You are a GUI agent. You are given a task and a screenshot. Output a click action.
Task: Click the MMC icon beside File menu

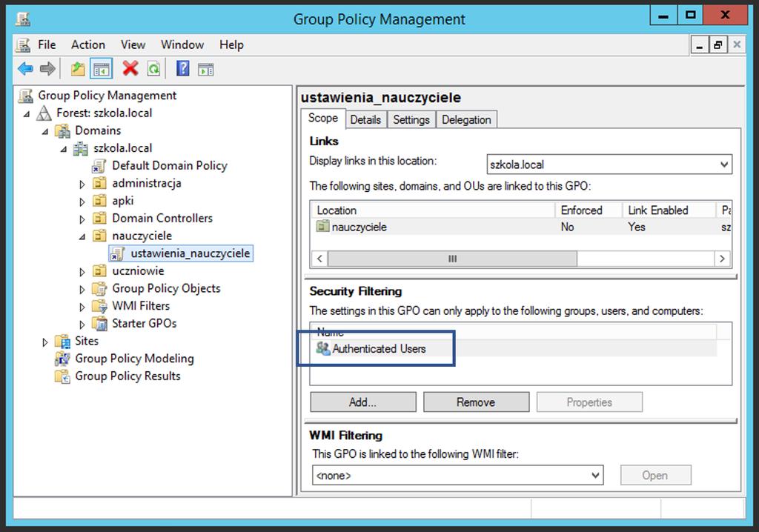click(x=23, y=45)
